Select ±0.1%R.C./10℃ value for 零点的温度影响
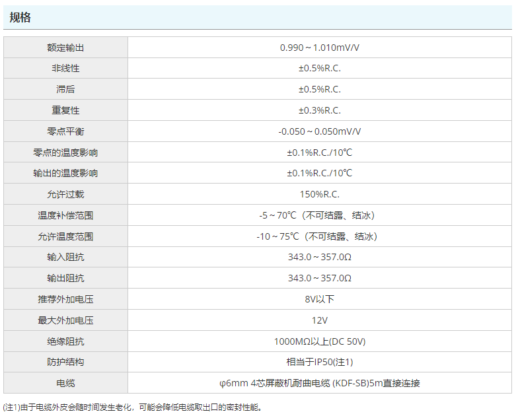Image resolution: width=516 pixels, height=420 pixels. click(x=320, y=153)
